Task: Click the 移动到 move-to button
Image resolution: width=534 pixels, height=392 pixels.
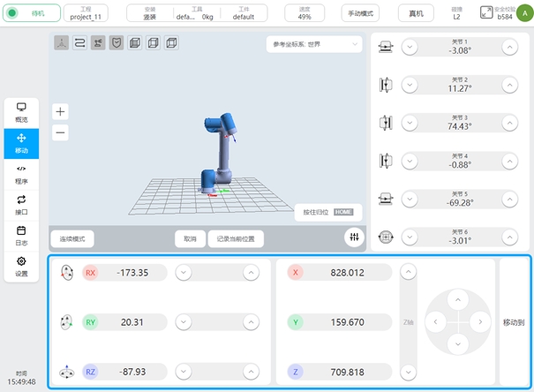Action: coord(515,323)
